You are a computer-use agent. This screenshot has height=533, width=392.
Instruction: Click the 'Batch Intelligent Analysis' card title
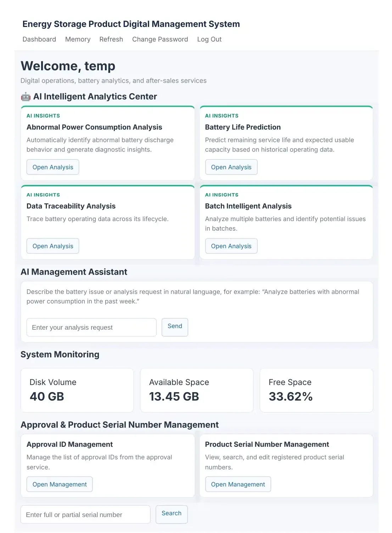click(248, 206)
